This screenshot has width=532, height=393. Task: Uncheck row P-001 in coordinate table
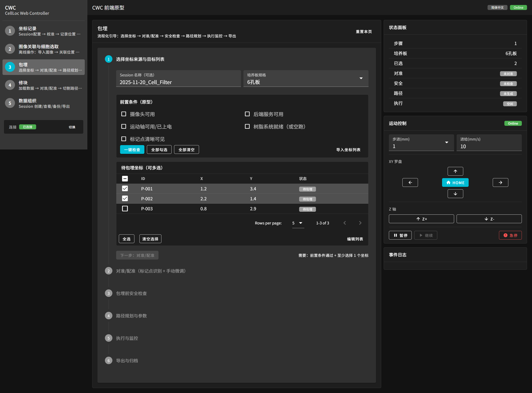coord(125,189)
